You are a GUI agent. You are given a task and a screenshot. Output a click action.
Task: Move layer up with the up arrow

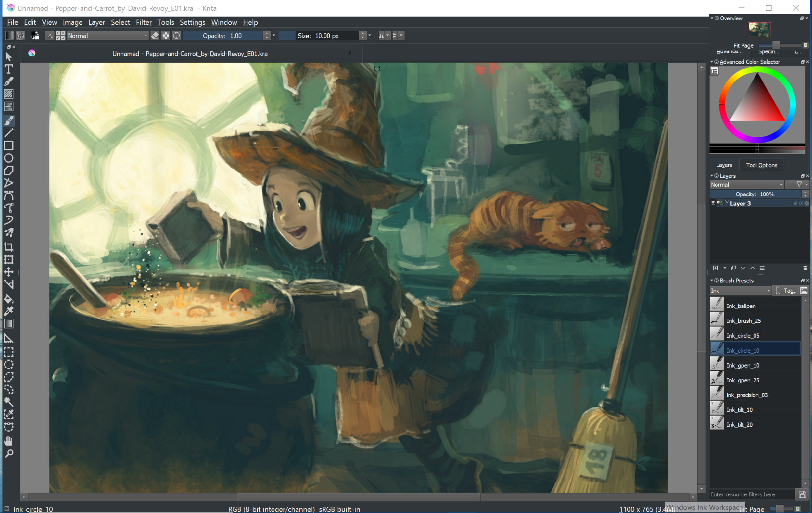click(752, 268)
